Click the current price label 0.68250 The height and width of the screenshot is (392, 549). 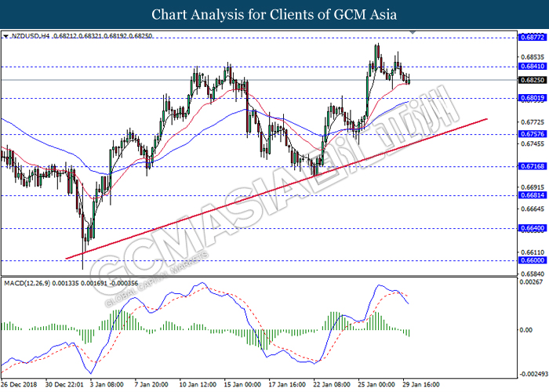pyautogui.click(x=533, y=80)
